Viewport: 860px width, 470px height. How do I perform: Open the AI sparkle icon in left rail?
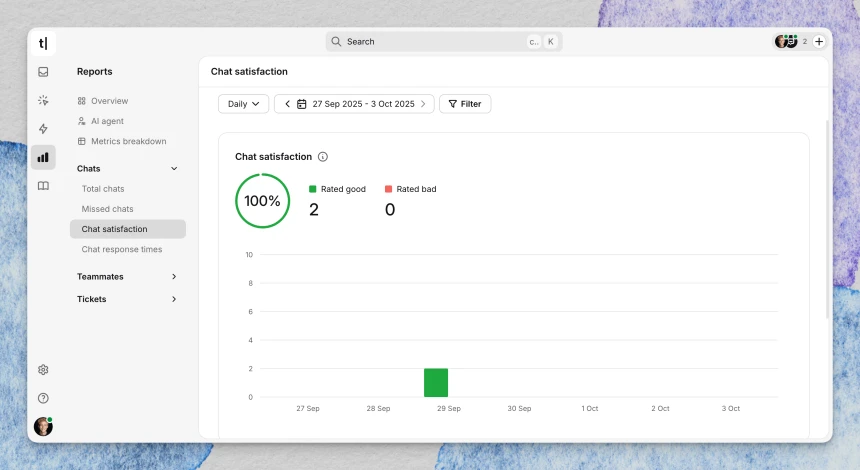coord(43,100)
